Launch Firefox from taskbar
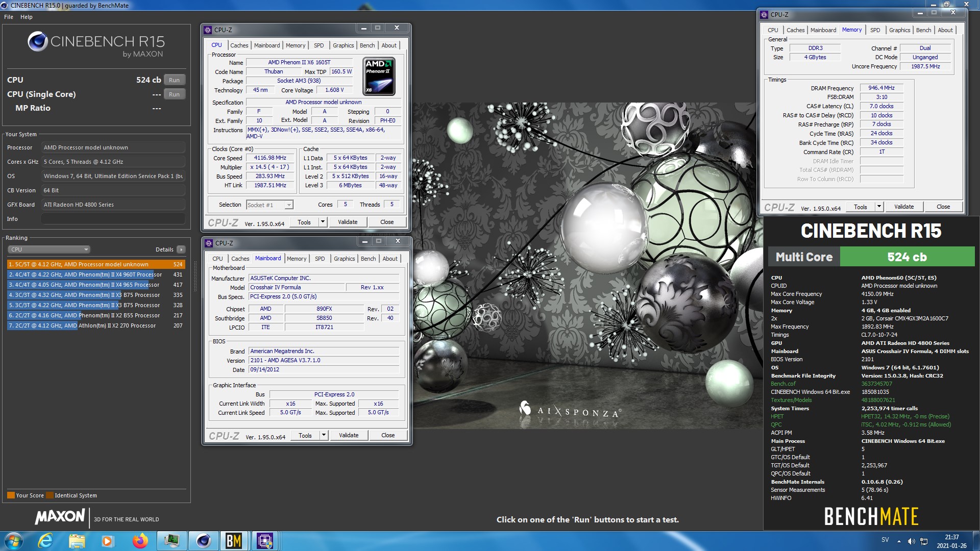The image size is (980, 551). pyautogui.click(x=140, y=541)
